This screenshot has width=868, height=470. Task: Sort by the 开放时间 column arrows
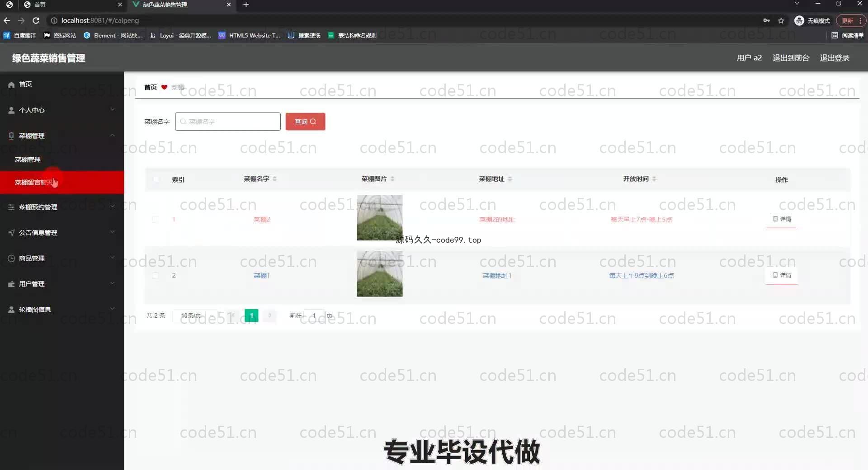(654, 179)
